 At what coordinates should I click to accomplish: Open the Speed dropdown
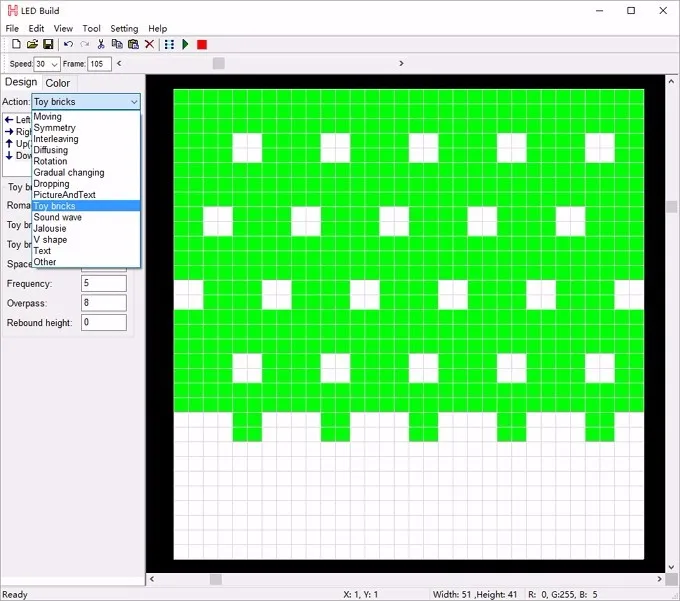coord(54,64)
